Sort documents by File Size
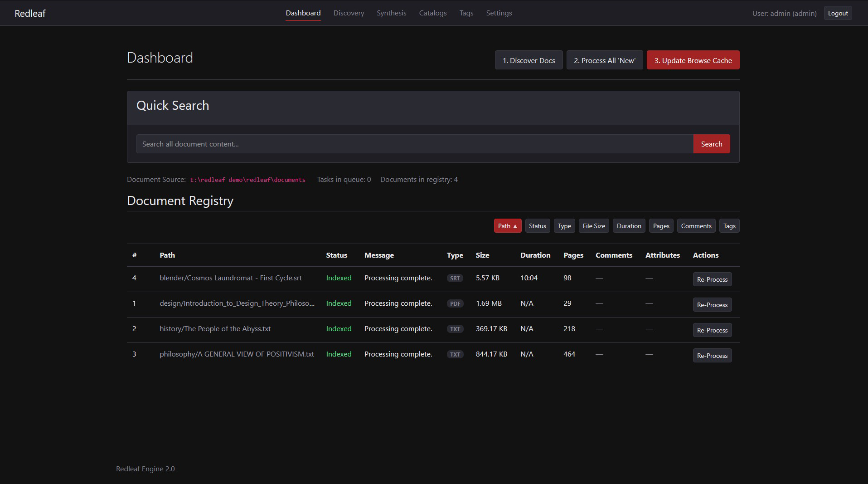 click(593, 226)
